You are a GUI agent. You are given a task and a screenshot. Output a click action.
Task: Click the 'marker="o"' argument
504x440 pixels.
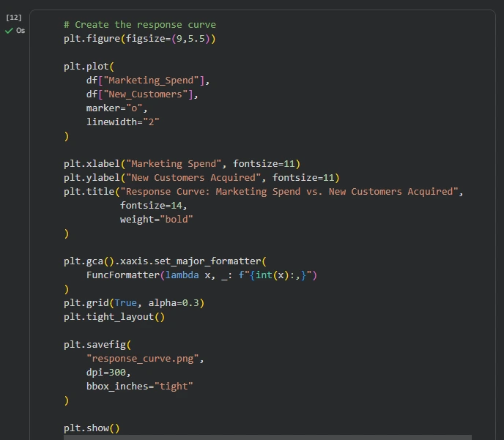click(x=116, y=108)
